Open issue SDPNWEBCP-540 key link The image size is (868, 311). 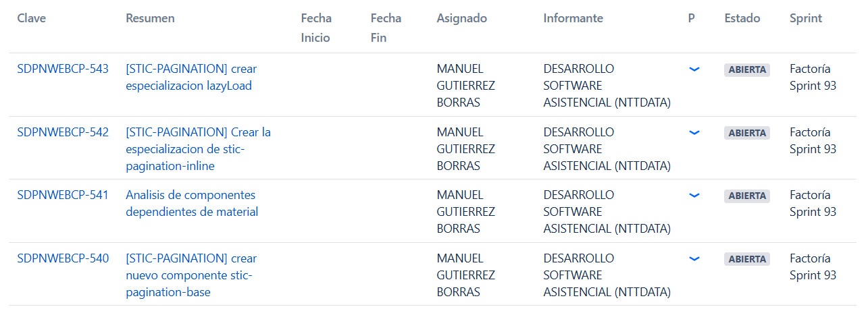[x=63, y=258]
